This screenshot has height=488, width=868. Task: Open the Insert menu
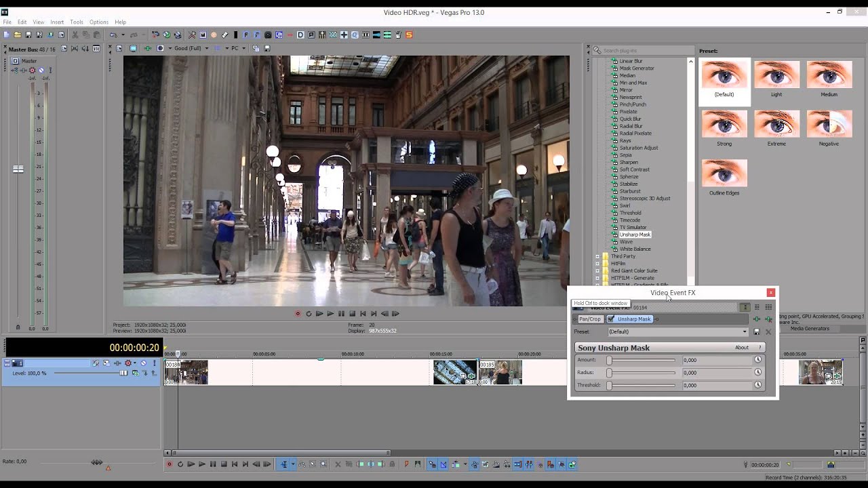[57, 22]
